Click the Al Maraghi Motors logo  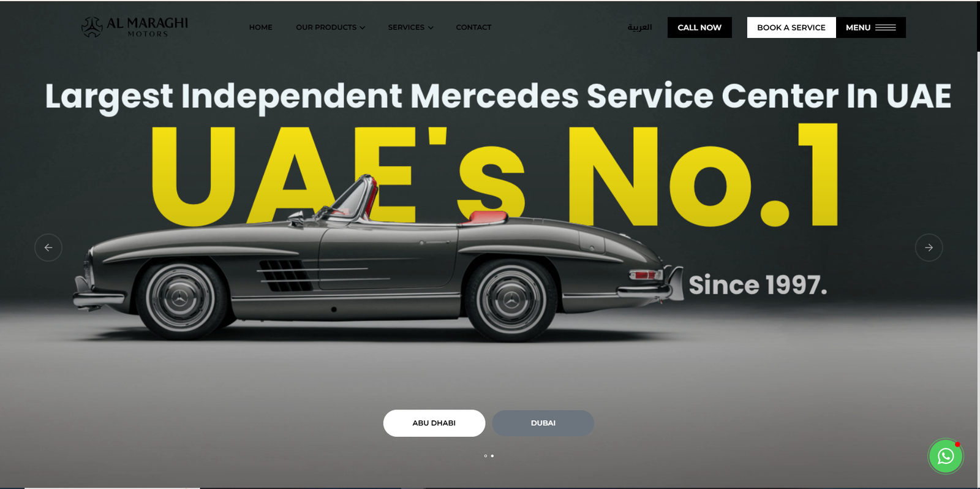[135, 27]
